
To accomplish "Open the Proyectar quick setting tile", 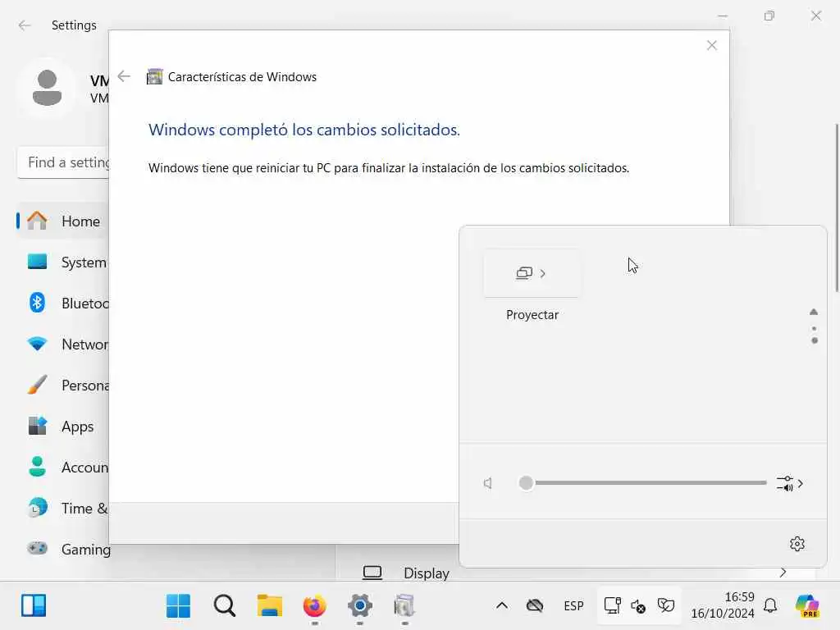I will (x=532, y=273).
